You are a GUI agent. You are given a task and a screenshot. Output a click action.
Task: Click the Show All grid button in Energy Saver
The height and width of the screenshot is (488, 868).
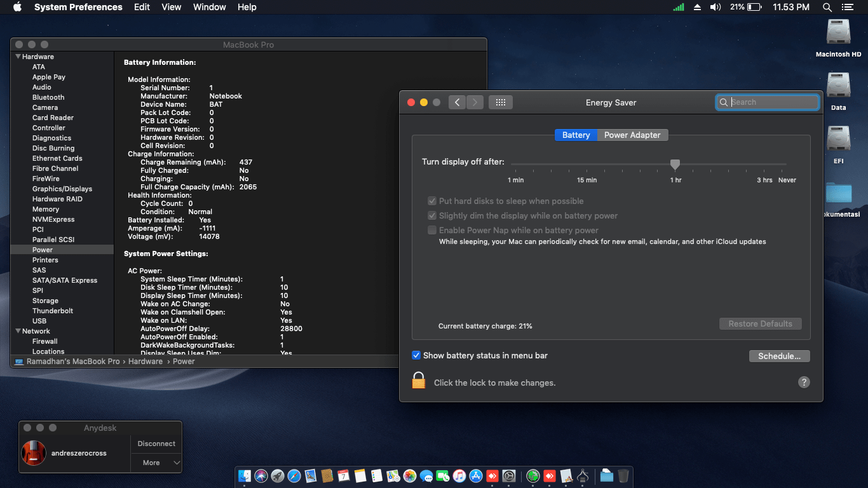(x=501, y=102)
